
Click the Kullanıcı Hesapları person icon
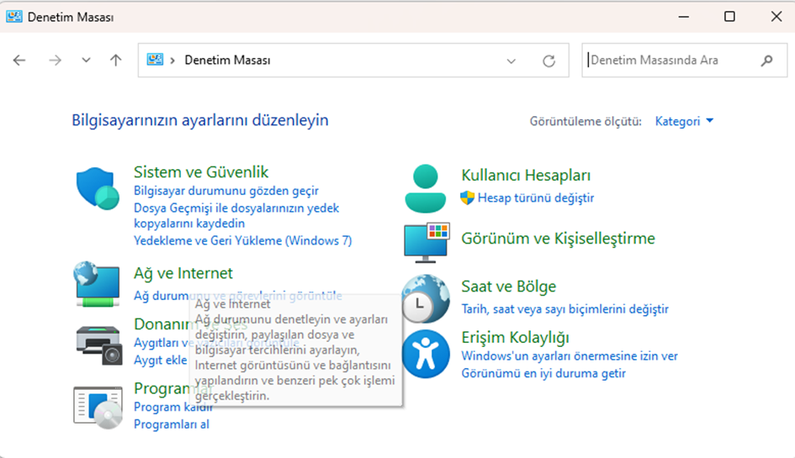(x=425, y=187)
